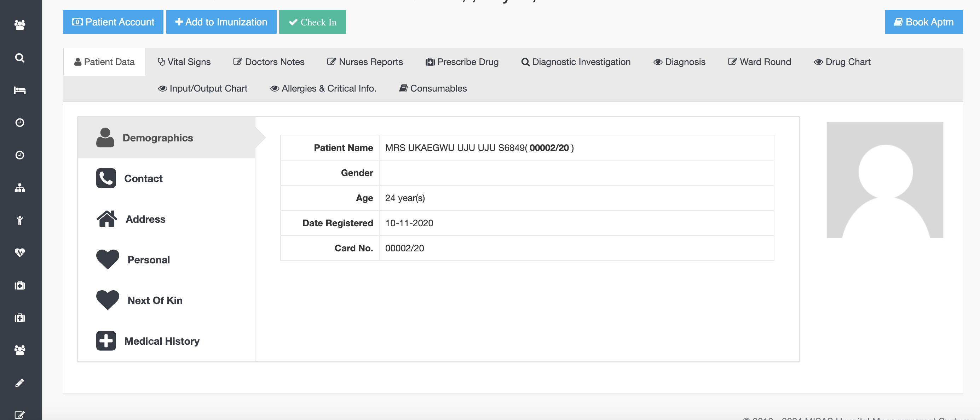Open Diagnostic Investigation section
This screenshot has height=420, width=980.
(x=576, y=61)
